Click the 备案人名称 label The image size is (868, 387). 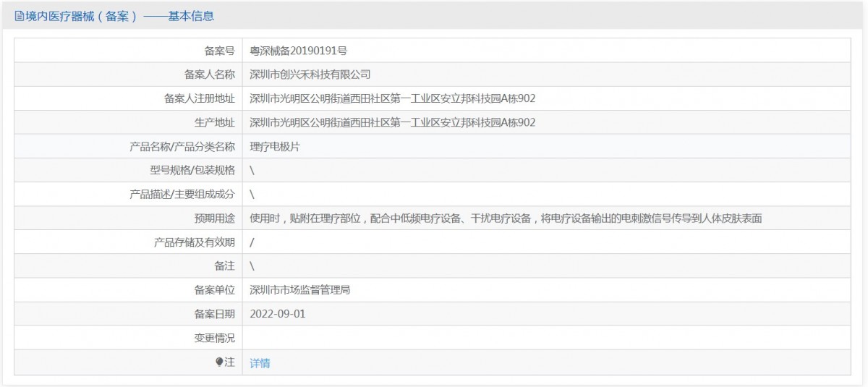(x=210, y=75)
